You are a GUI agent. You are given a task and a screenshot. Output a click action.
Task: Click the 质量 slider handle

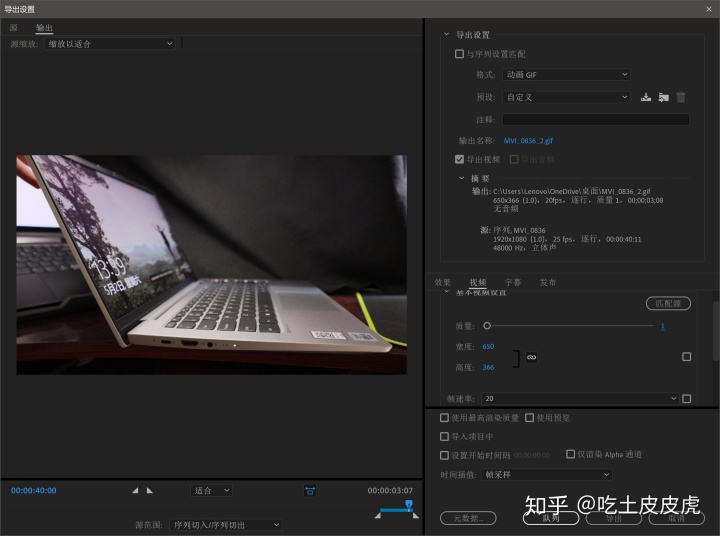[487, 326]
